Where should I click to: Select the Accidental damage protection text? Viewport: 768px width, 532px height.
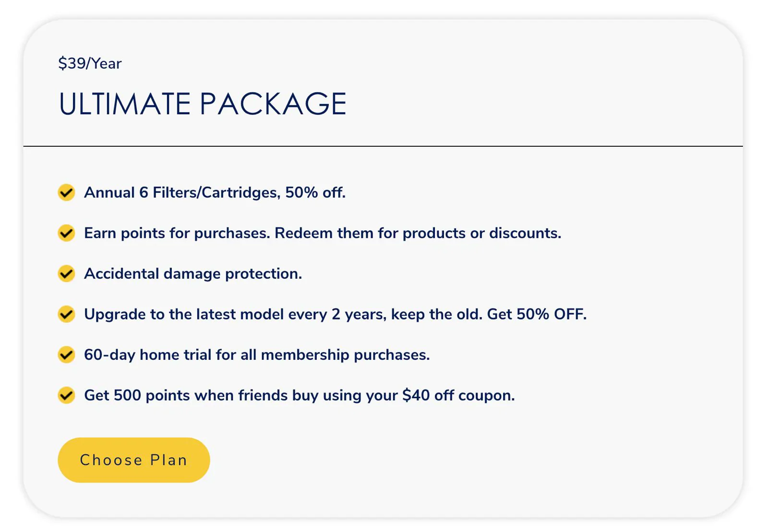[193, 273]
